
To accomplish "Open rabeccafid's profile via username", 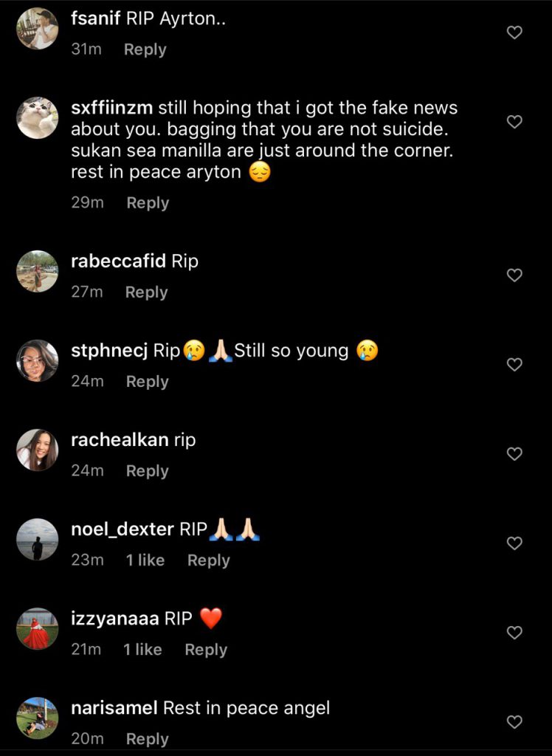I will (118, 261).
